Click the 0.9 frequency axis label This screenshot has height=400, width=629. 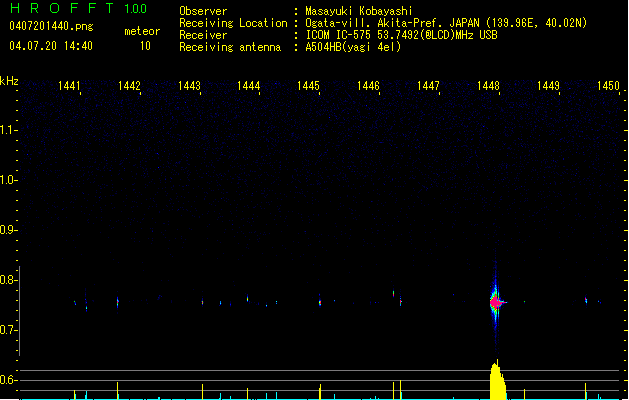(x=9, y=230)
